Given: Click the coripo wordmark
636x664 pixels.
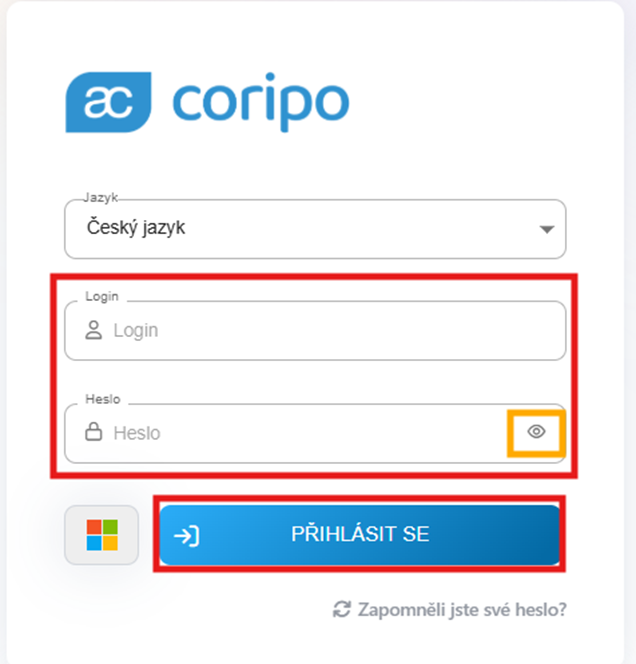Looking at the screenshot, I should pos(261,102).
